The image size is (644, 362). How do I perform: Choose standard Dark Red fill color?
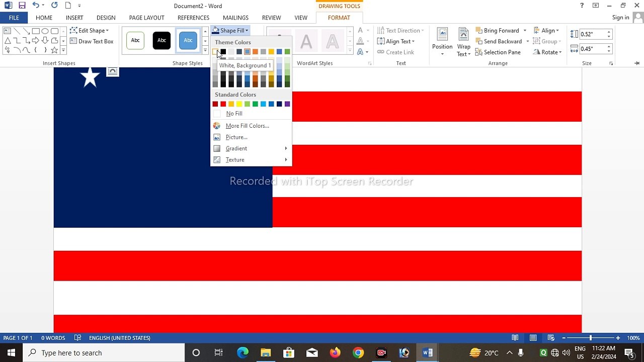[215, 104]
